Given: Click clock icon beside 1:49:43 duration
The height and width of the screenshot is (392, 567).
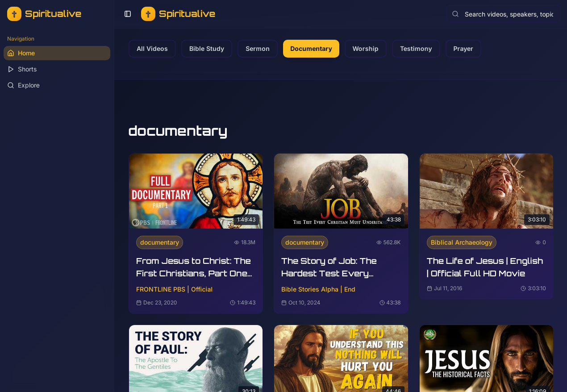Looking at the screenshot, I should click(233, 303).
